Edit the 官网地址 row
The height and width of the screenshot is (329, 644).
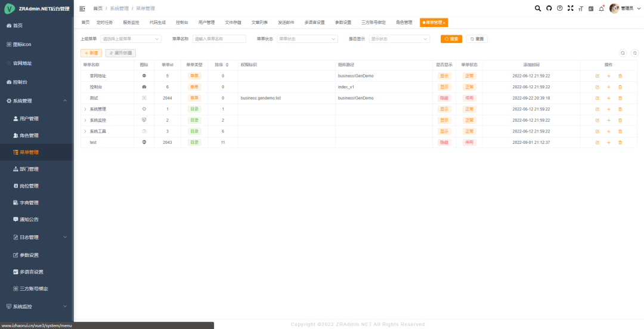(x=597, y=76)
